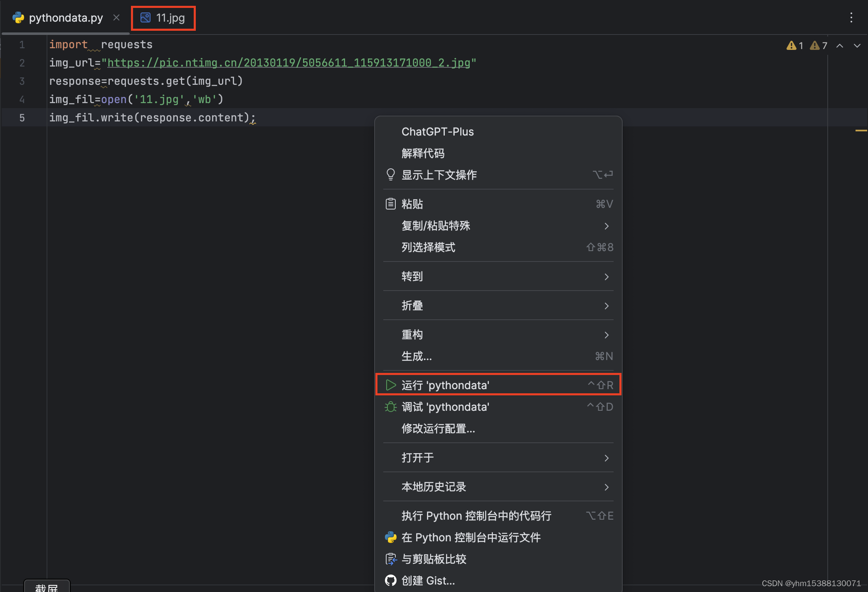Select 显示上下文操作 menu entry
868x592 pixels.
(498, 175)
